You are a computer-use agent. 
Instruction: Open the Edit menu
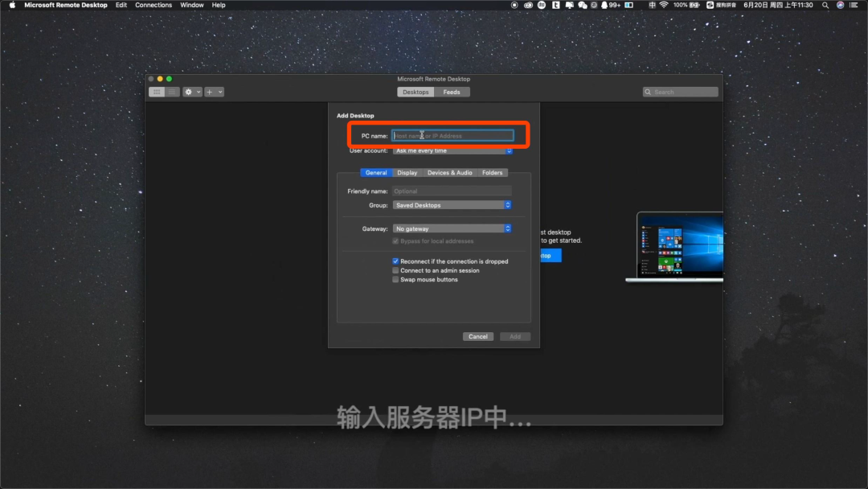tap(121, 5)
